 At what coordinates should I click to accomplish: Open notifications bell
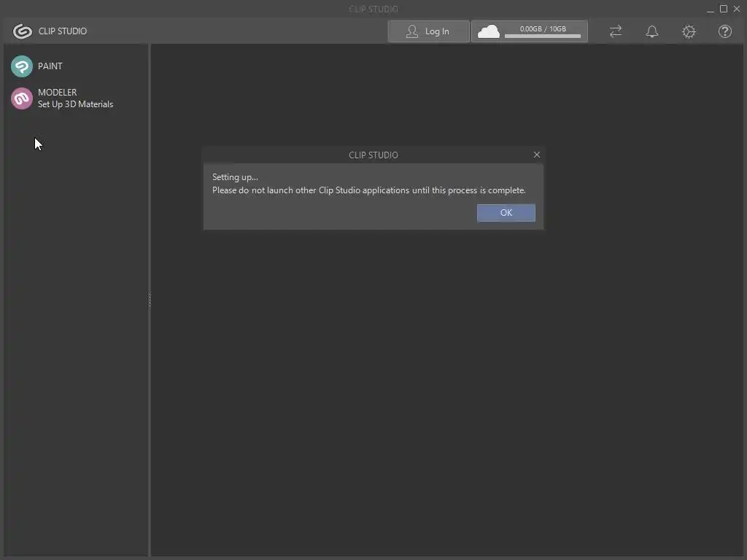point(651,31)
